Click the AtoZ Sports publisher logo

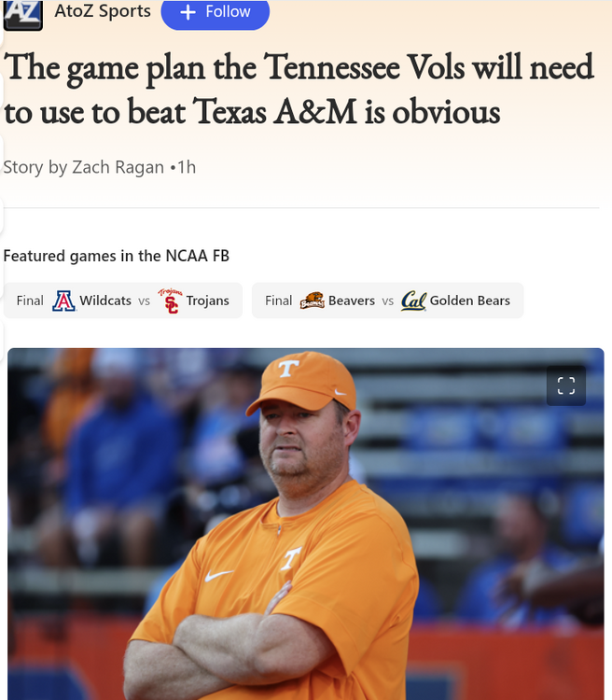[x=22, y=14]
